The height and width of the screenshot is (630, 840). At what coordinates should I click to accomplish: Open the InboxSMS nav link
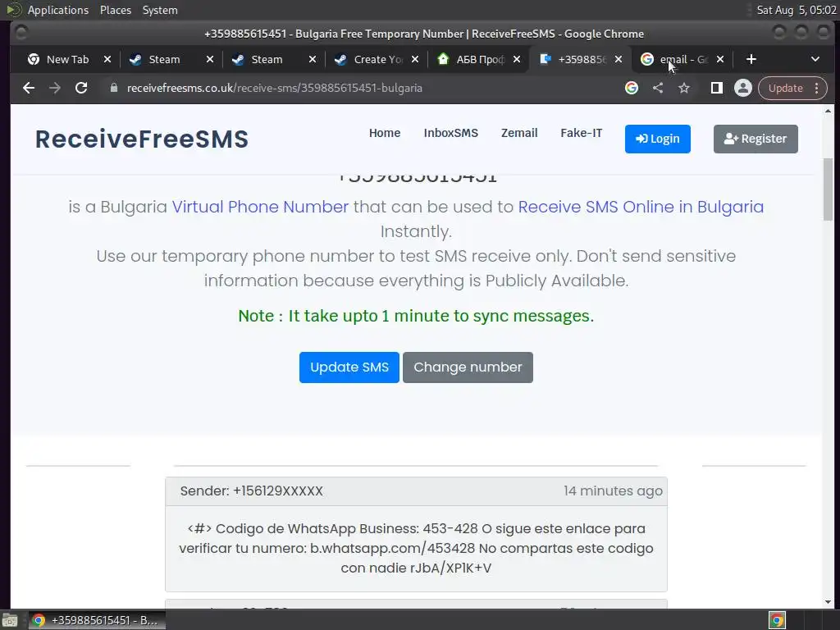[x=451, y=133]
